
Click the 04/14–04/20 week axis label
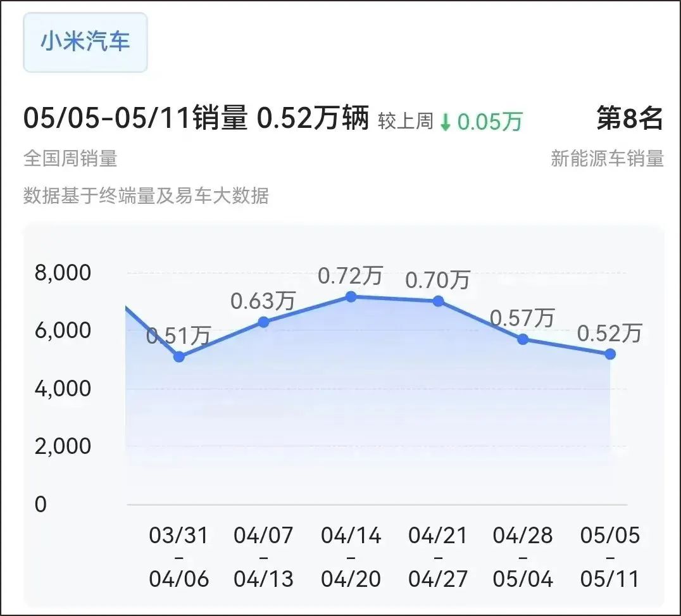click(351, 557)
